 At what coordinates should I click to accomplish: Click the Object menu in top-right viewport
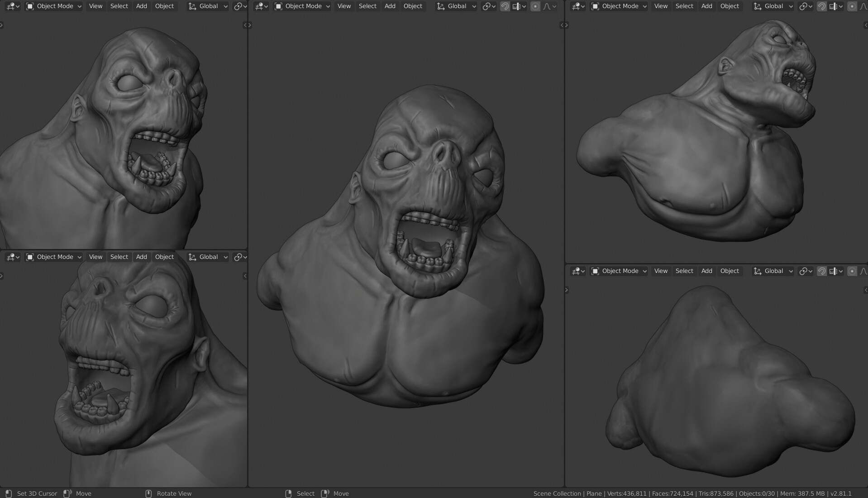[730, 6]
